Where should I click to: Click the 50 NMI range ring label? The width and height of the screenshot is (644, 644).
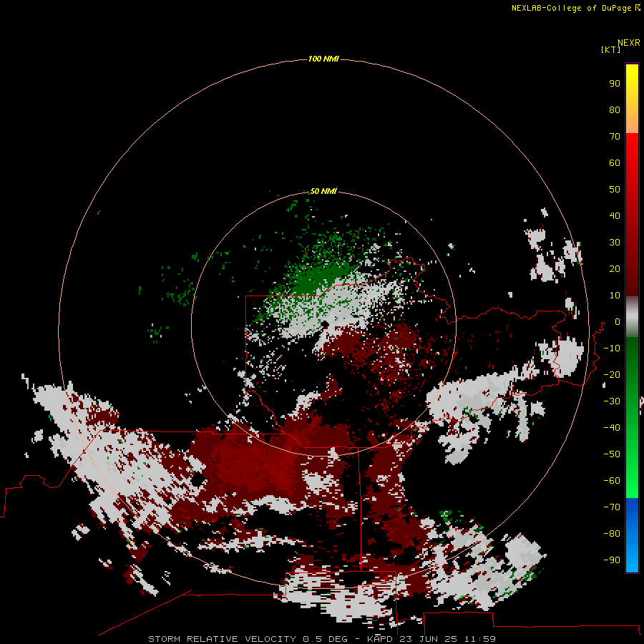tap(323, 191)
